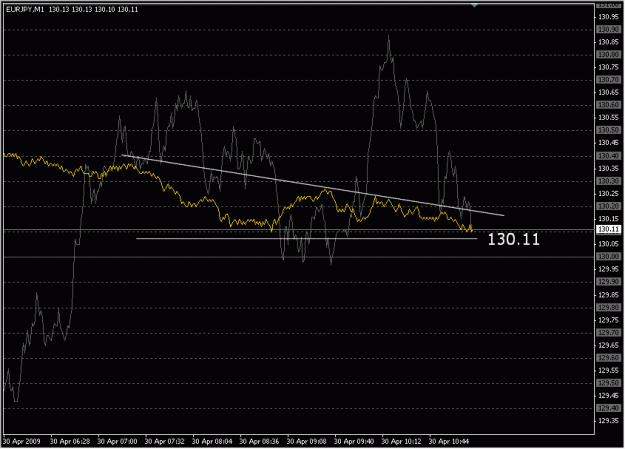The width and height of the screenshot is (625, 449).
Task: Click the 129.95 price scale label
Action: [x=609, y=269]
